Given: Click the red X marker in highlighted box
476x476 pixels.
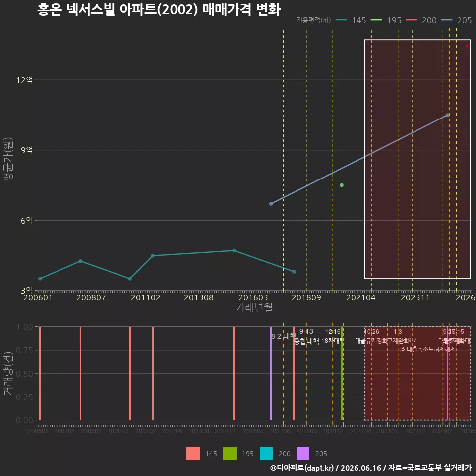Looking at the screenshot, I should click(x=467, y=46).
